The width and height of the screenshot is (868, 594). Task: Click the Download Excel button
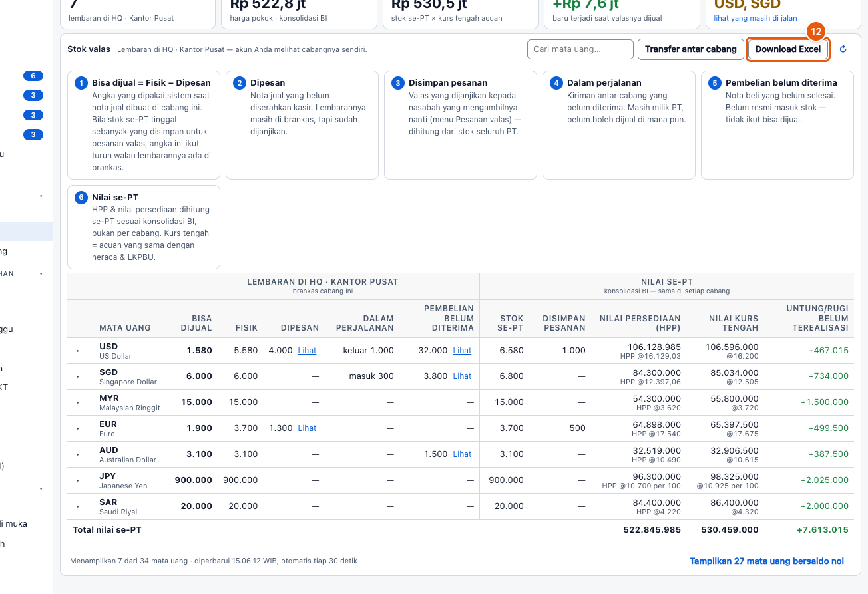(x=787, y=49)
